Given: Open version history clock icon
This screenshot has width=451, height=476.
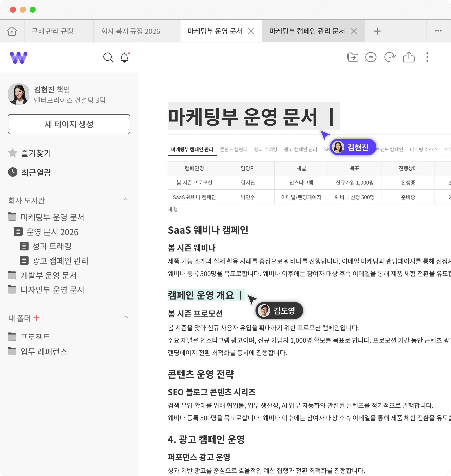Looking at the screenshot, I should click(x=390, y=57).
